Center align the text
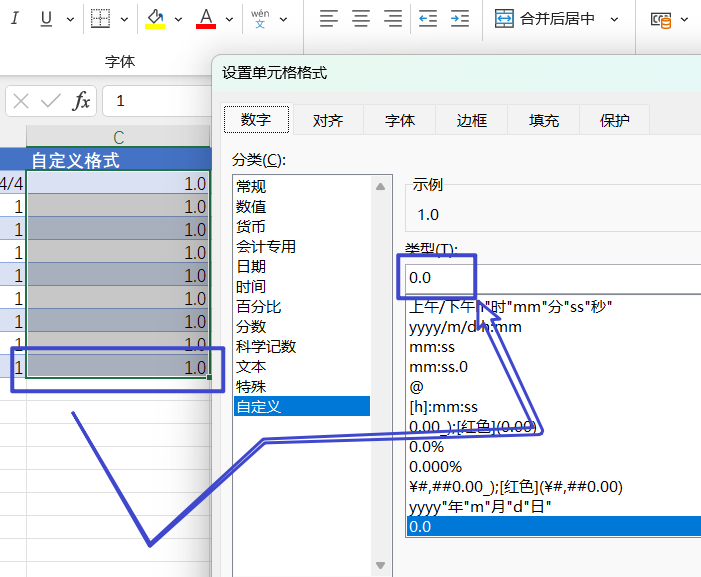Image resolution: width=701 pixels, height=577 pixels. click(361, 19)
